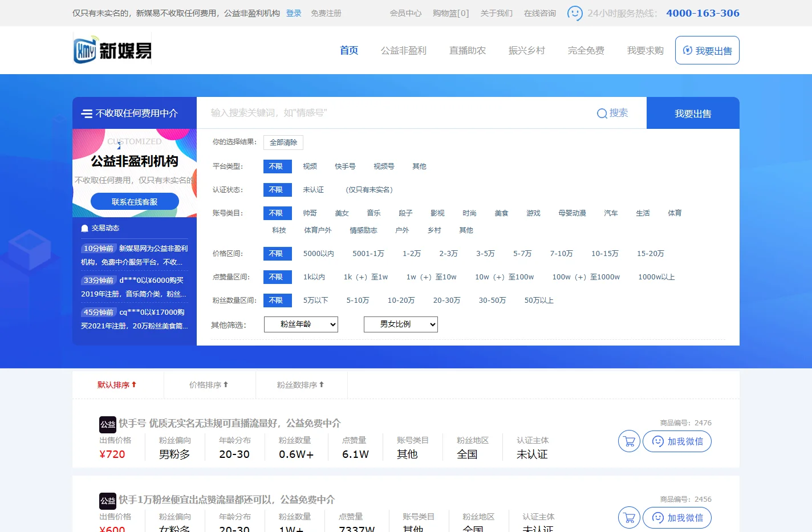This screenshot has width=812, height=532.
Task: Select 母婴动漫 account category
Action: click(572, 213)
